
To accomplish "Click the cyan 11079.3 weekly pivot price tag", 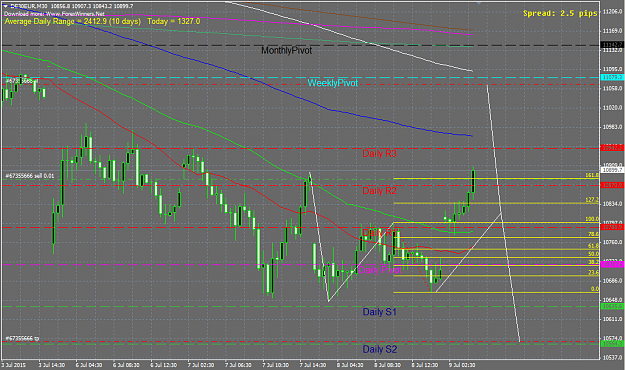I will pyautogui.click(x=612, y=77).
